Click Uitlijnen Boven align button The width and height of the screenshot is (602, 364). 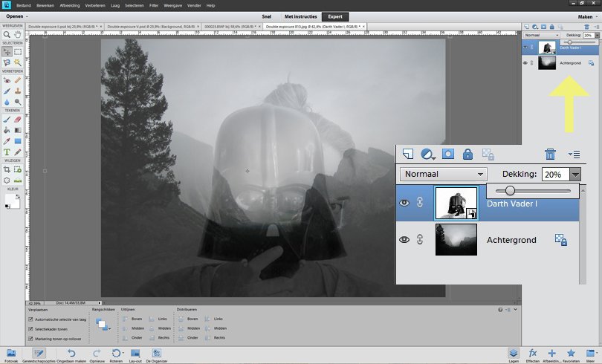click(x=132, y=319)
